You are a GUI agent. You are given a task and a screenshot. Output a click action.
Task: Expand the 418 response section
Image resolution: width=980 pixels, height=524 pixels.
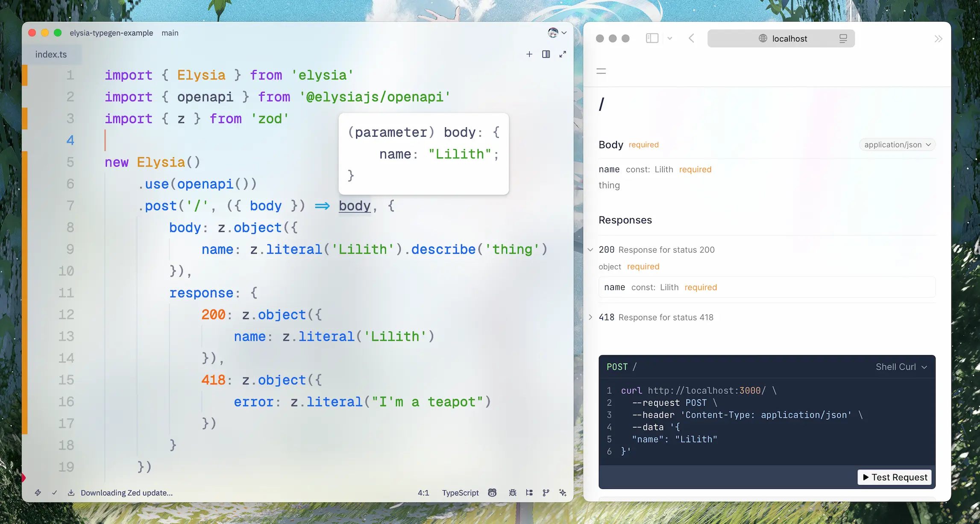point(590,317)
